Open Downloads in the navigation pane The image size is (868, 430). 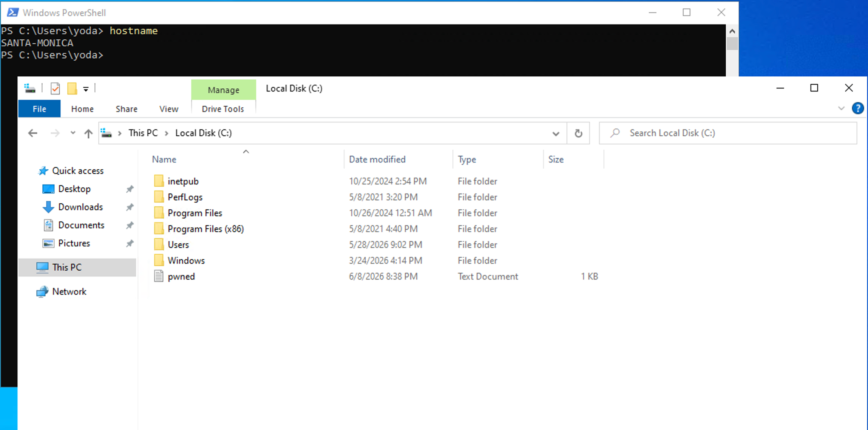[80, 207]
